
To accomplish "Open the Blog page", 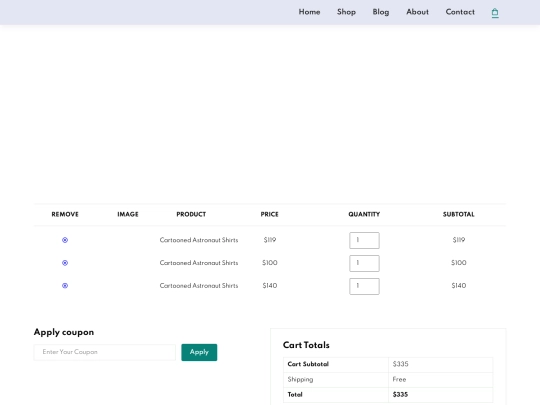I will [381, 12].
